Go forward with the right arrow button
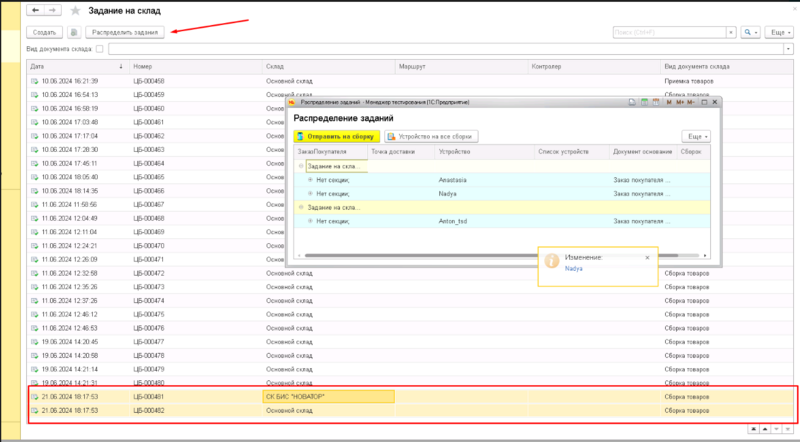The width and height of the screenshot is (800, 442). point(52,10)
